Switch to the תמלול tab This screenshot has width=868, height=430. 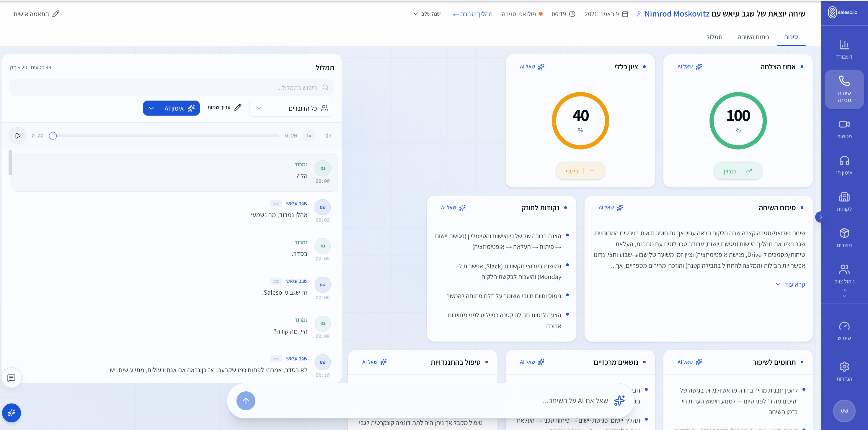pos(714,37)
